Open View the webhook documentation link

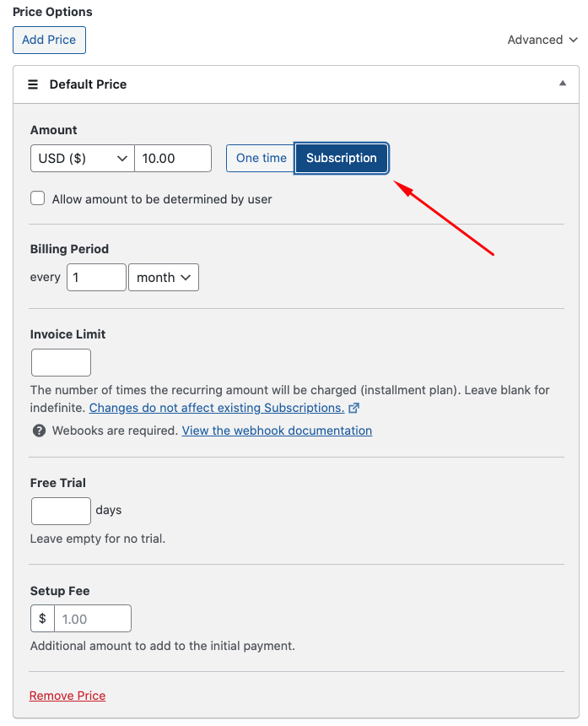tap(277, 431)
